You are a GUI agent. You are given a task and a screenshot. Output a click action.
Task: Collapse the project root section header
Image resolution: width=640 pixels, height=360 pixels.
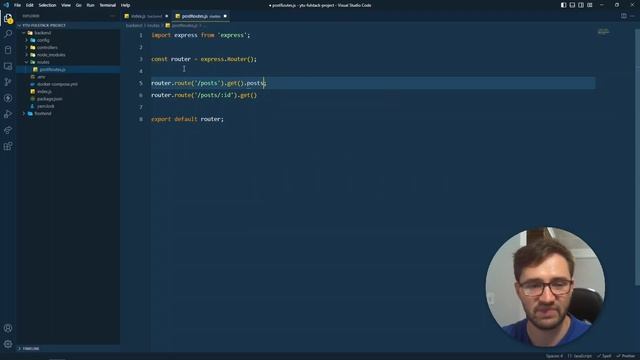pyautogui.click(x=44, y=25)
